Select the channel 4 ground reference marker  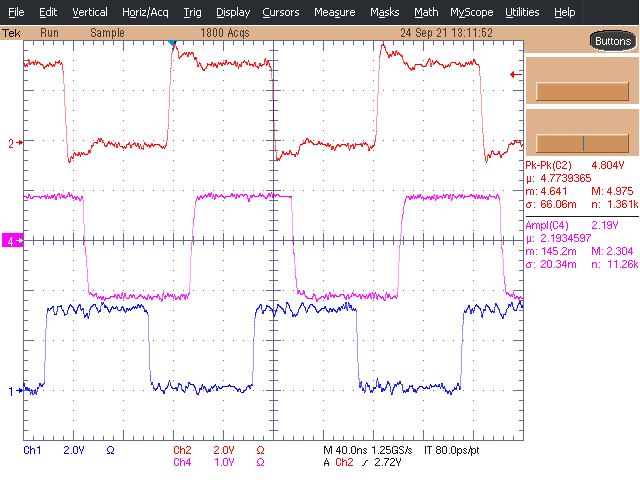tap(13, 240)
